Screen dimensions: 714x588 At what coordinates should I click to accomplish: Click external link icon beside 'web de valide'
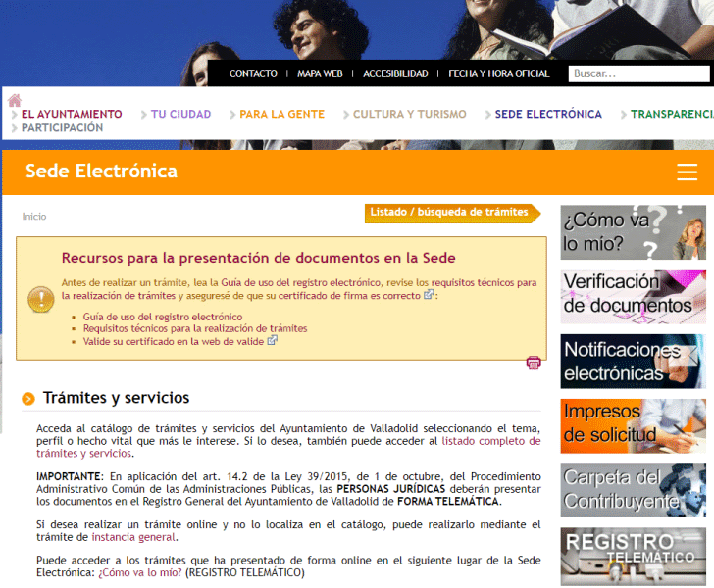tap(273, 341)
